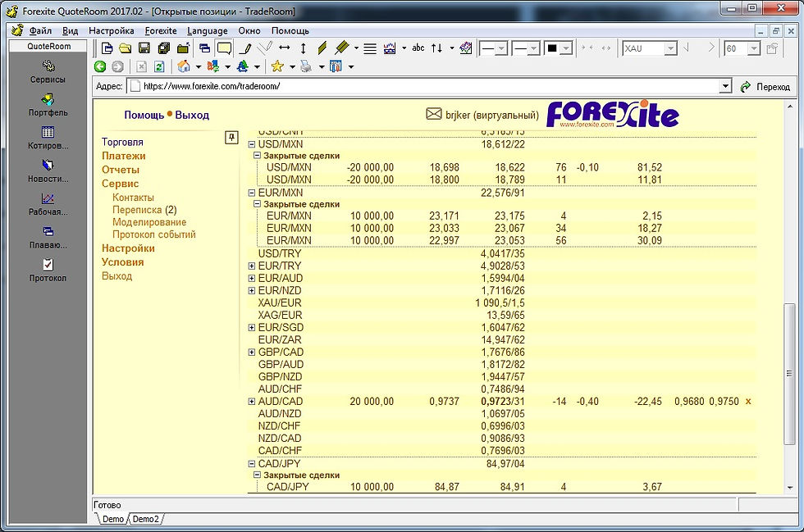
Task: Switch to the Demo2 tab
Action: [146, 519]
